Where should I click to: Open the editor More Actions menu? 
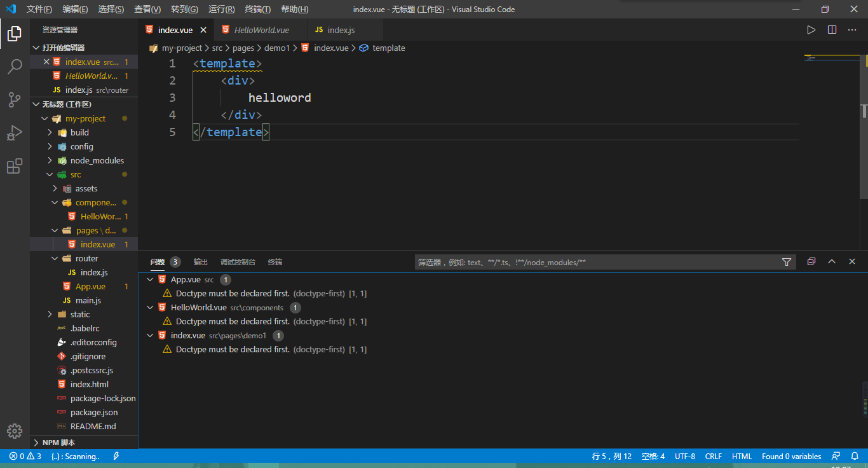point(852,30)
